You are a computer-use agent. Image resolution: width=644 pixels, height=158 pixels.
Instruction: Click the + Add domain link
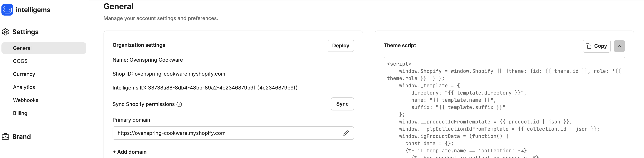coord(129,152)
